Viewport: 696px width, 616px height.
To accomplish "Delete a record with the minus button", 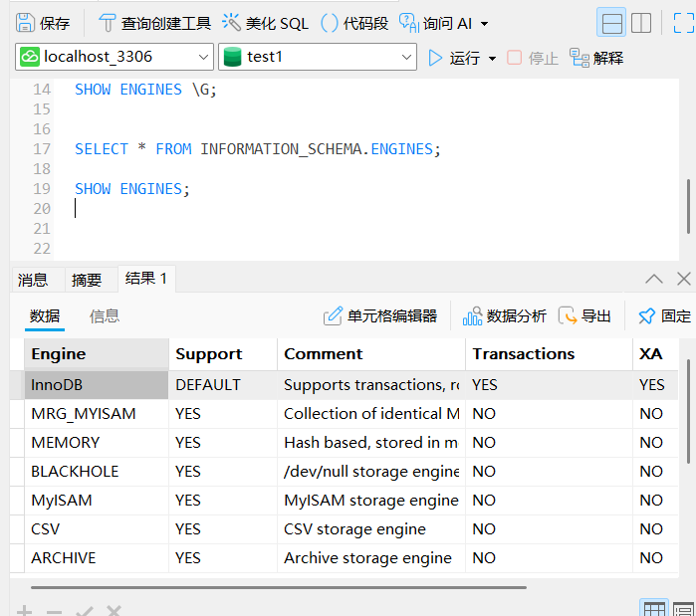I will coord(54,612).
